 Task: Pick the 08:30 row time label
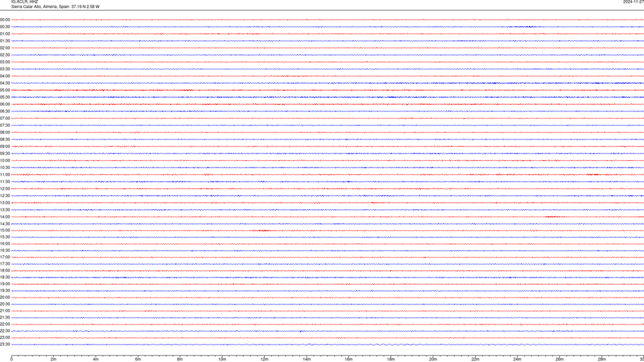(x=5, y=139)
